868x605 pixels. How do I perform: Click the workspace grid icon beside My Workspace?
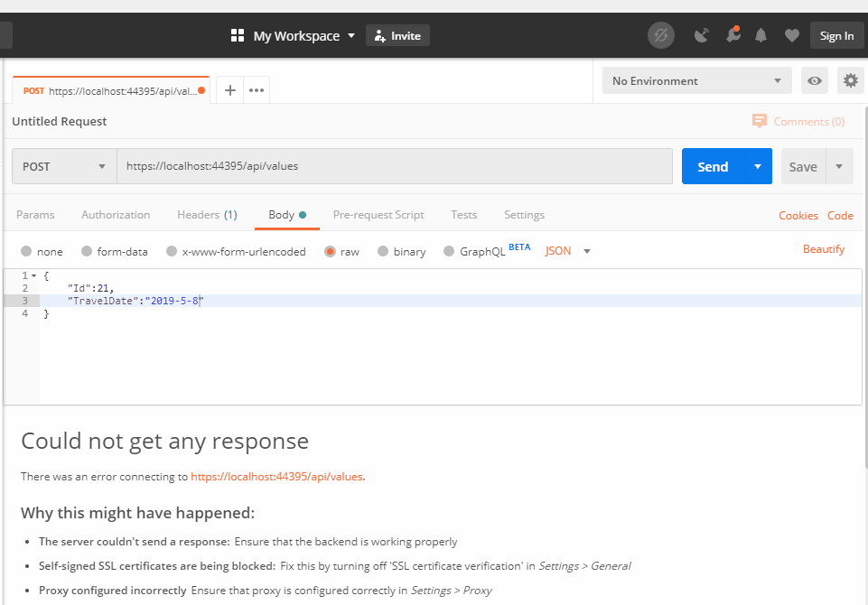pos(237,35)
